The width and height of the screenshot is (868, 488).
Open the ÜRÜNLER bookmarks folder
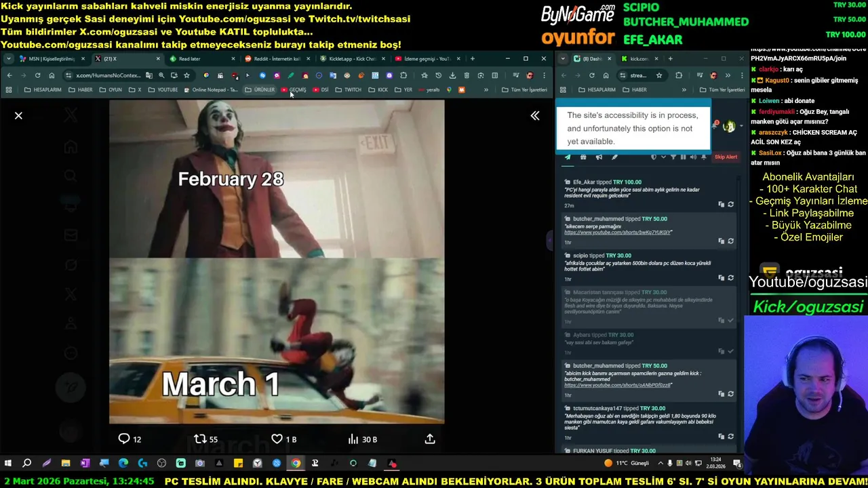tap(260, 89)
